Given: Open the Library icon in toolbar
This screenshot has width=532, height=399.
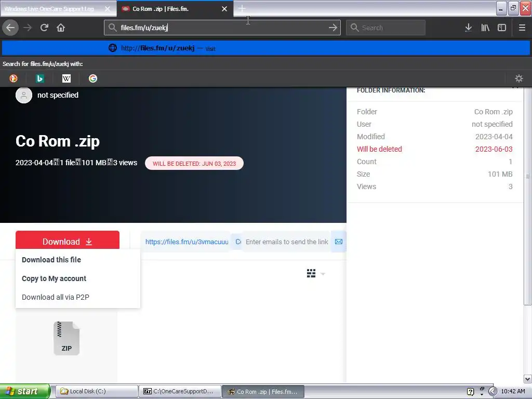Looking at the screenshot, I should (485, 28).
